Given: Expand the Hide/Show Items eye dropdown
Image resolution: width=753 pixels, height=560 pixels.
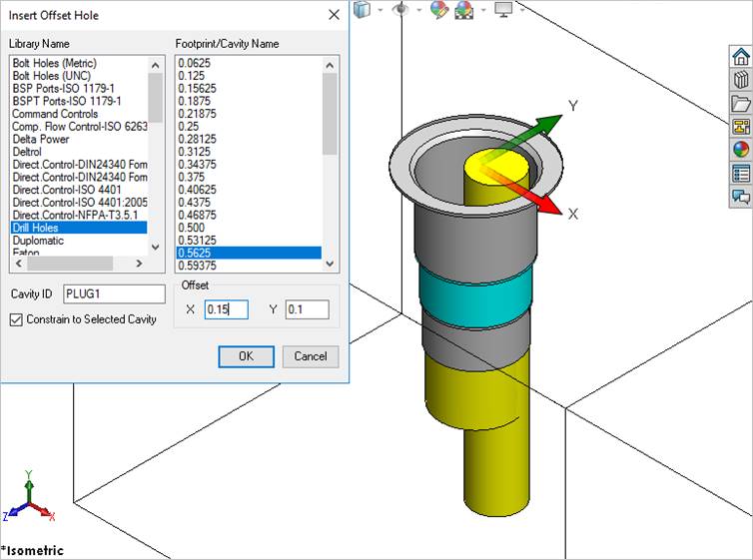Looking at the screenshot, I should point(417,9).
